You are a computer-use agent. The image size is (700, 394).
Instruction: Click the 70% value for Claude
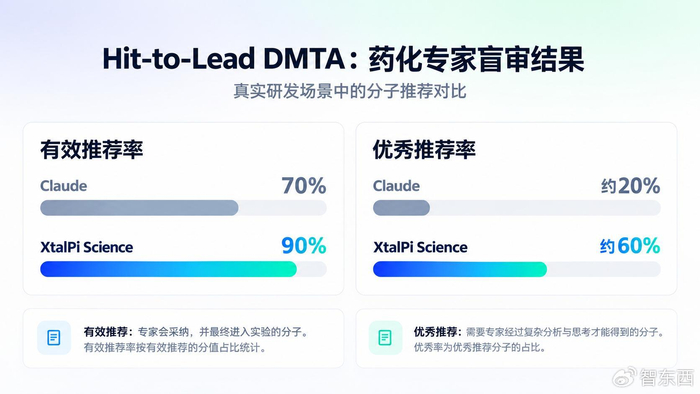click(x=304, y=186)
